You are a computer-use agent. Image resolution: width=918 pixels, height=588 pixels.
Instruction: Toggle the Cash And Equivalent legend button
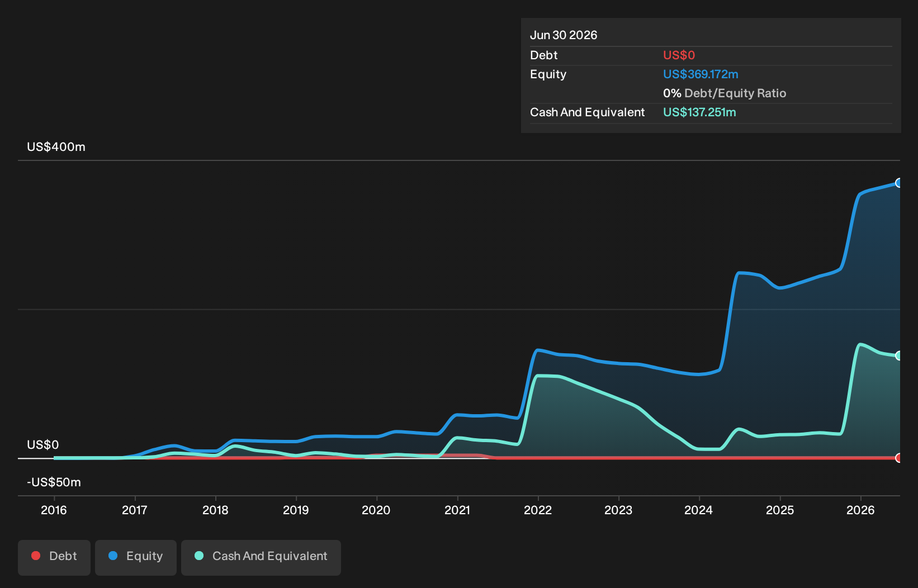pos(261,557)
